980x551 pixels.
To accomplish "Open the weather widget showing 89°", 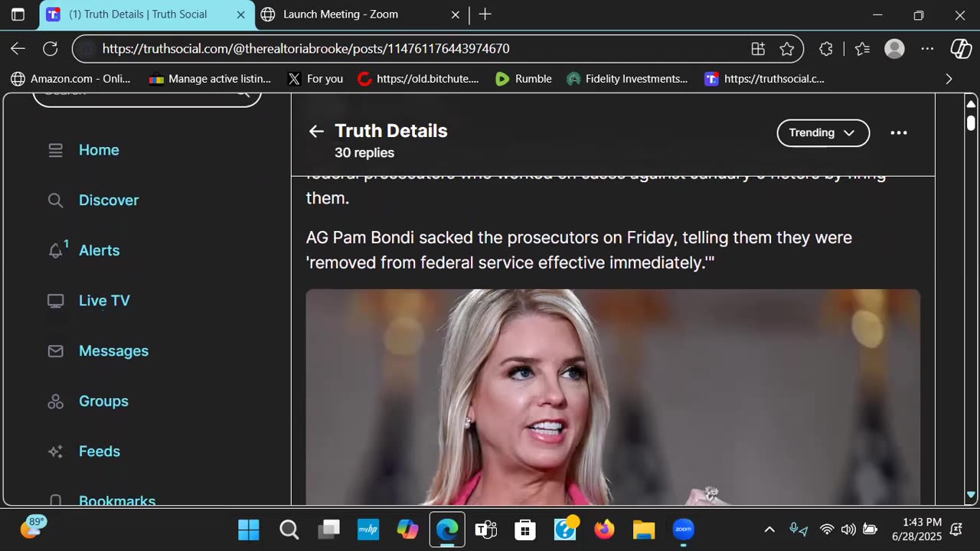I will coord(33,527).
